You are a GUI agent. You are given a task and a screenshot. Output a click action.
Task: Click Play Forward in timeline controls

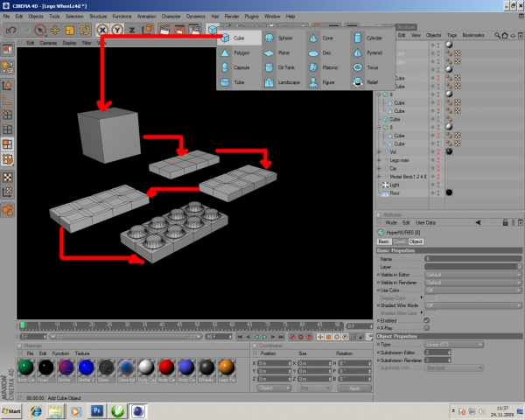[x=264, y=337]
